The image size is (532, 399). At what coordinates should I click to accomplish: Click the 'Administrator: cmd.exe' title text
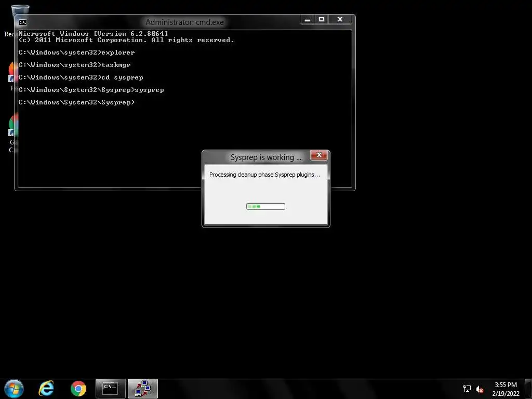184,22
